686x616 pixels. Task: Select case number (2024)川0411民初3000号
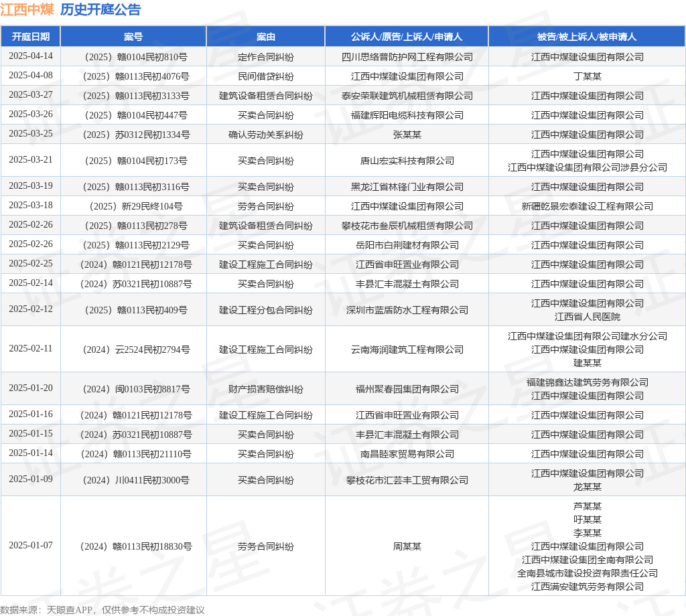click(x=136, y=481)
